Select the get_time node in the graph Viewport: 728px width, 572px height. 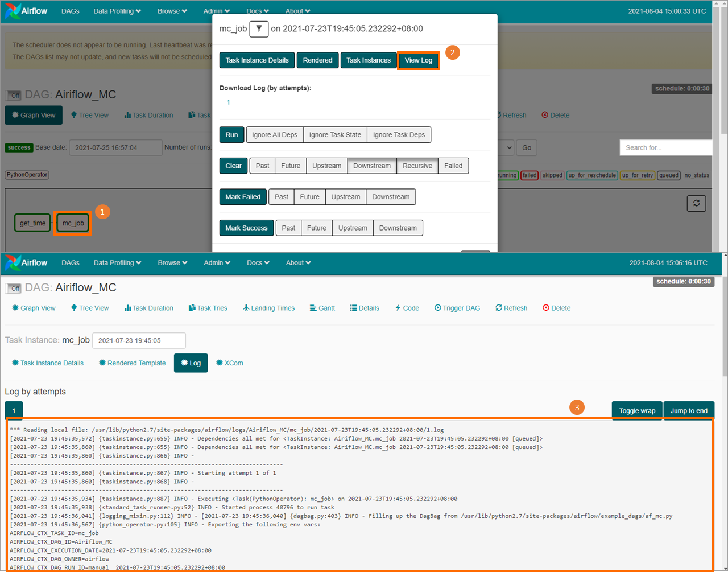point(33,223)
